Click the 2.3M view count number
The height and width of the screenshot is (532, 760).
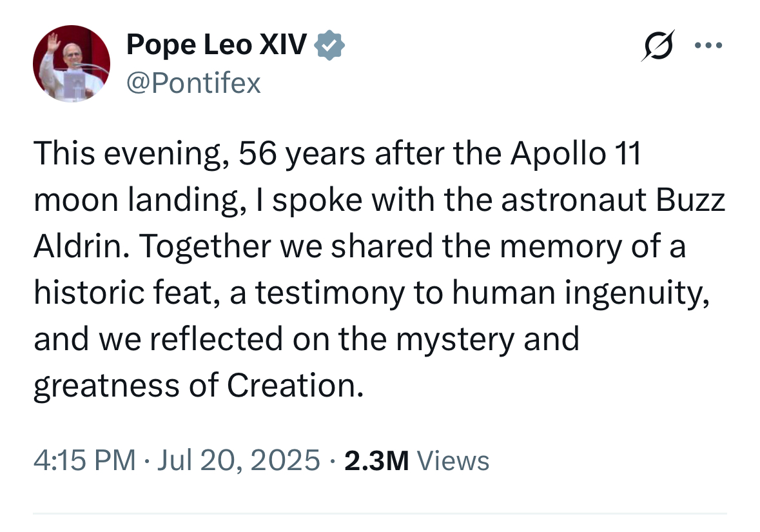(x=376, y=460)
